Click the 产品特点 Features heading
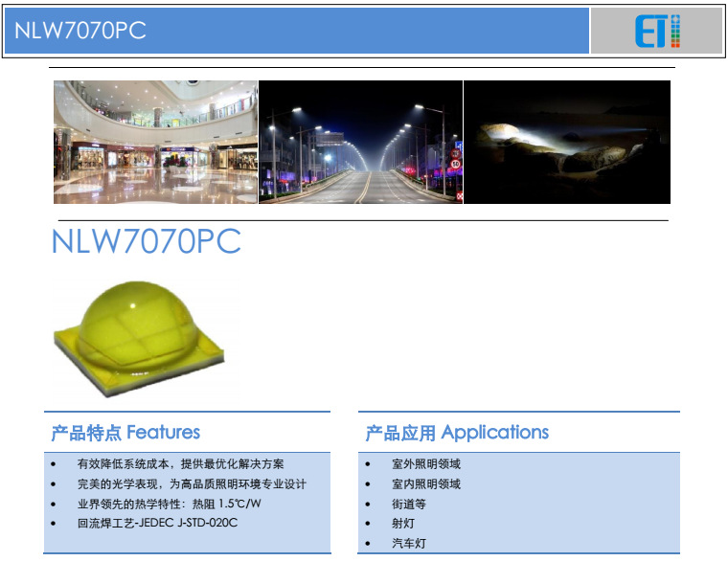This screenshot has width=728, height=561. coord(125,433)
